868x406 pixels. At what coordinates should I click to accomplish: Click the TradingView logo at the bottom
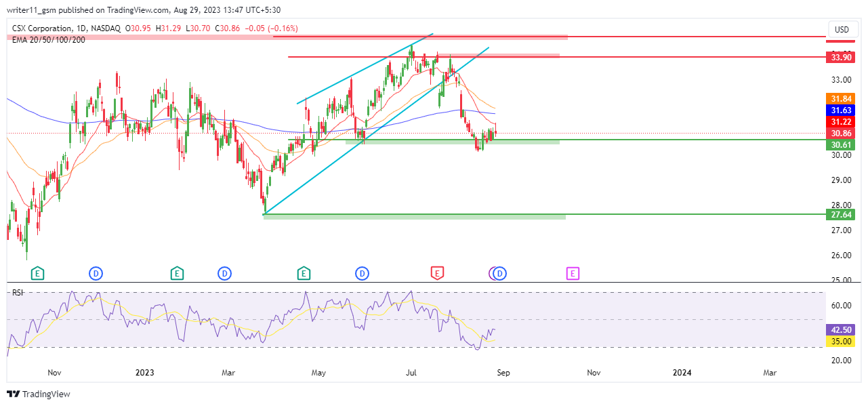(39, 394)
